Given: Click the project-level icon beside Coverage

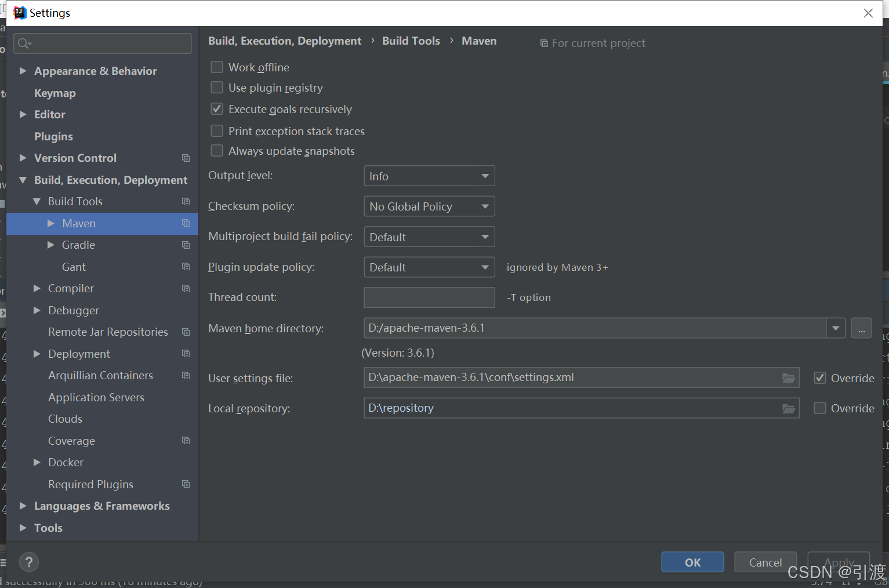Looking at the screenshot, I should pos(186,441).
